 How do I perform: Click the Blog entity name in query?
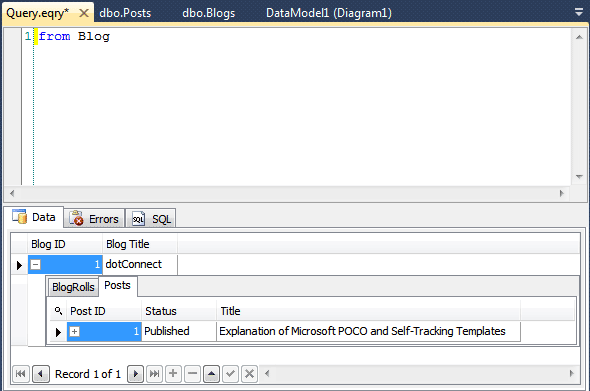tap(94, 37)
